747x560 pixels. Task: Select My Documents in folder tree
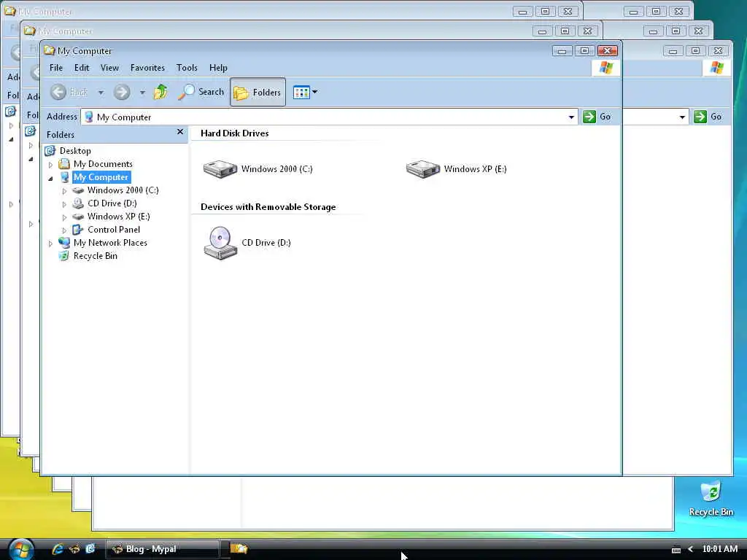coord(103,164)
